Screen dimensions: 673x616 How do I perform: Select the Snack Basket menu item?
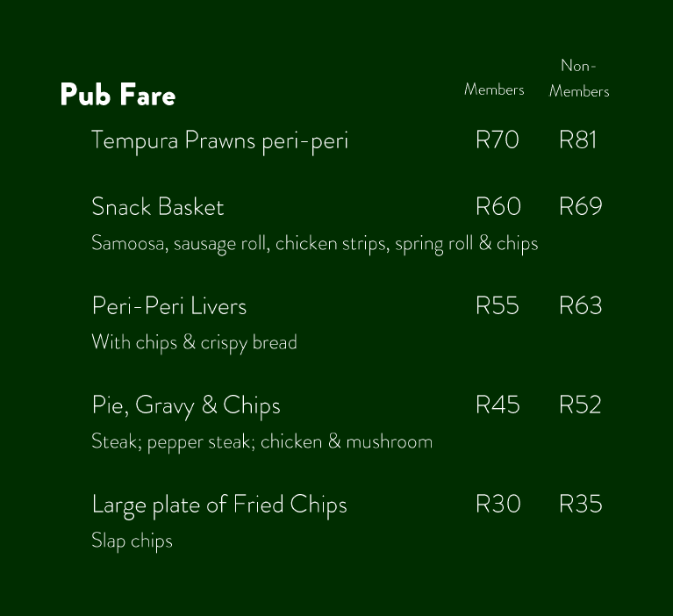tap(157, 207)
